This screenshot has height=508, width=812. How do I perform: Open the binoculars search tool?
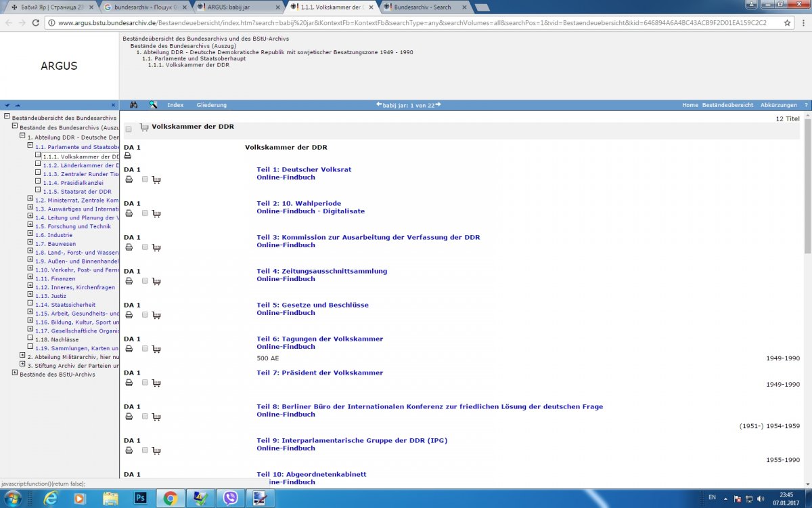[x=133, y=105]
